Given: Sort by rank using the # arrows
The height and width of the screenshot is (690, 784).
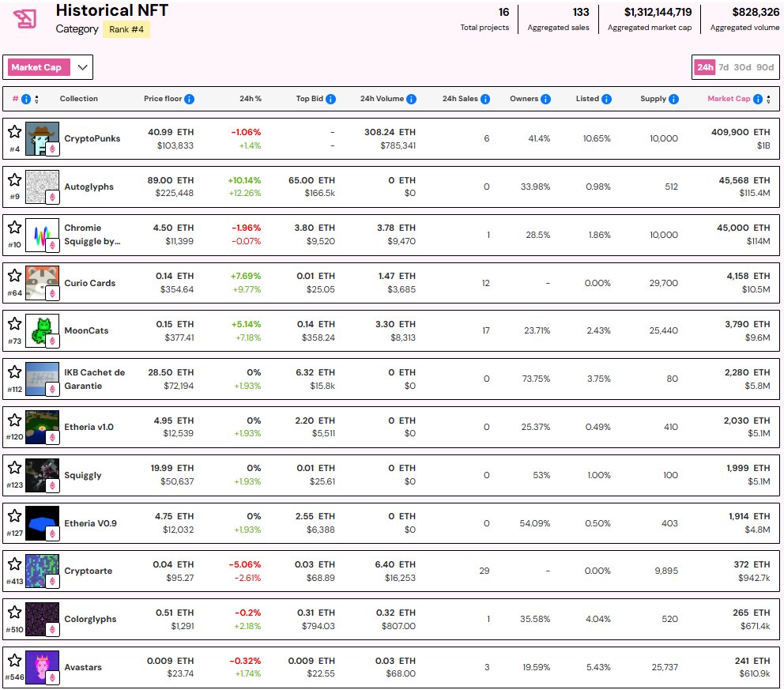Looking at the screenshot, I should pyautogui.click(x=36, y=99).
